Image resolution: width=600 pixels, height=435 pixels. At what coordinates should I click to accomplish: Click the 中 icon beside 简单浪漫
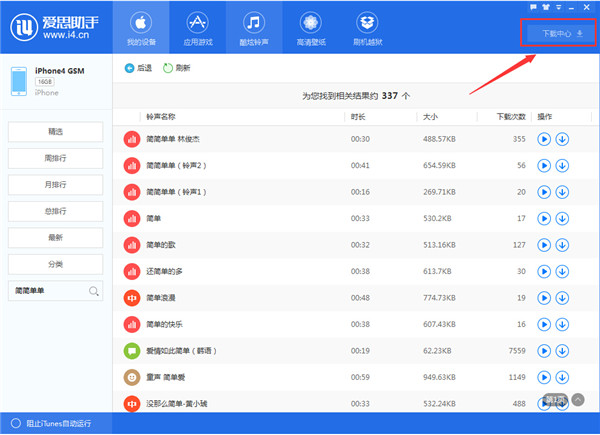click(x=132, y=298)
